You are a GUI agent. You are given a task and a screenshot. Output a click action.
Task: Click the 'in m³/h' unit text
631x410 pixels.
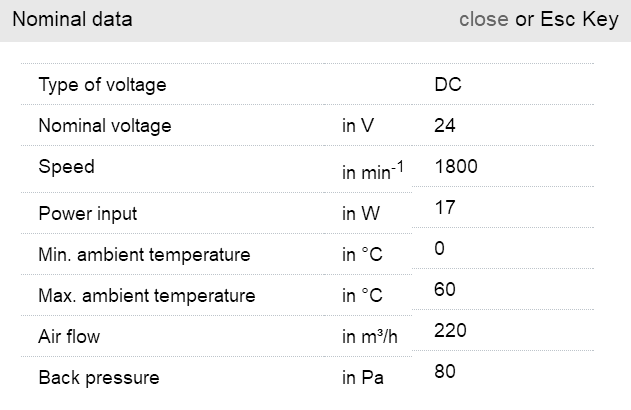[370, 337]
